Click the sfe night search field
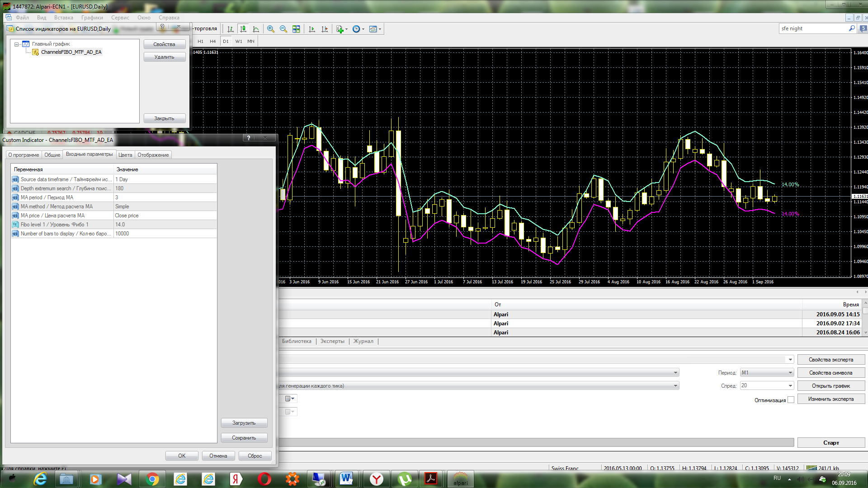868x488 pixels. (x=813, y=28)
